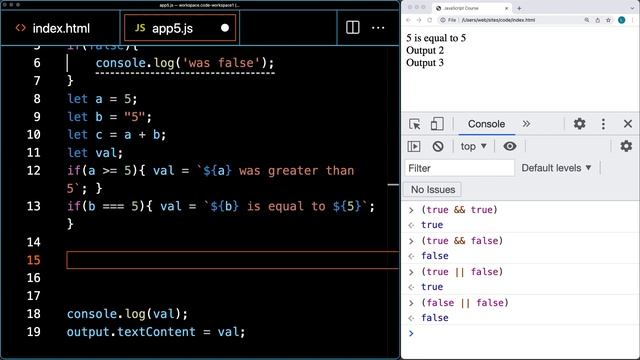Create a live expression with eye icon
This screenshot has width=640, height=360.
(509, 146)
